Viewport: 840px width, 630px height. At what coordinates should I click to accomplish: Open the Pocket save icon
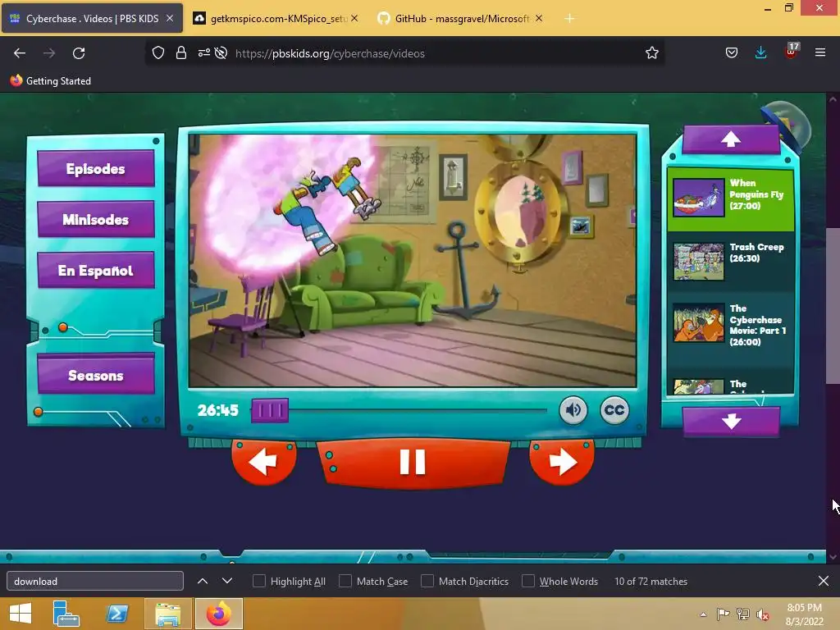(731, 53)
